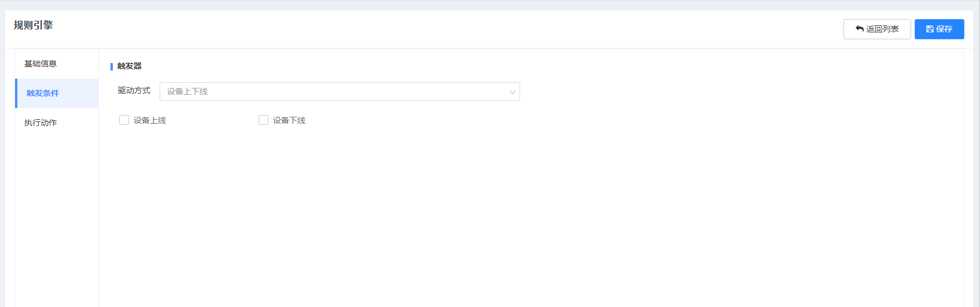Screen dimensions: 980x307
Task: Click the 规则引擎 page title
Action: coord(34,25)
